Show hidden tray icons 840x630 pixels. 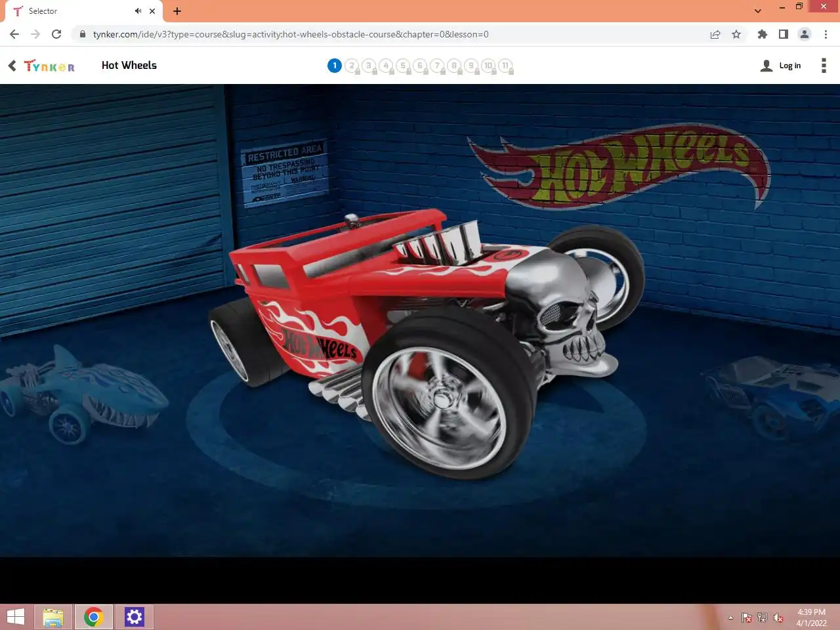[730, 618]
